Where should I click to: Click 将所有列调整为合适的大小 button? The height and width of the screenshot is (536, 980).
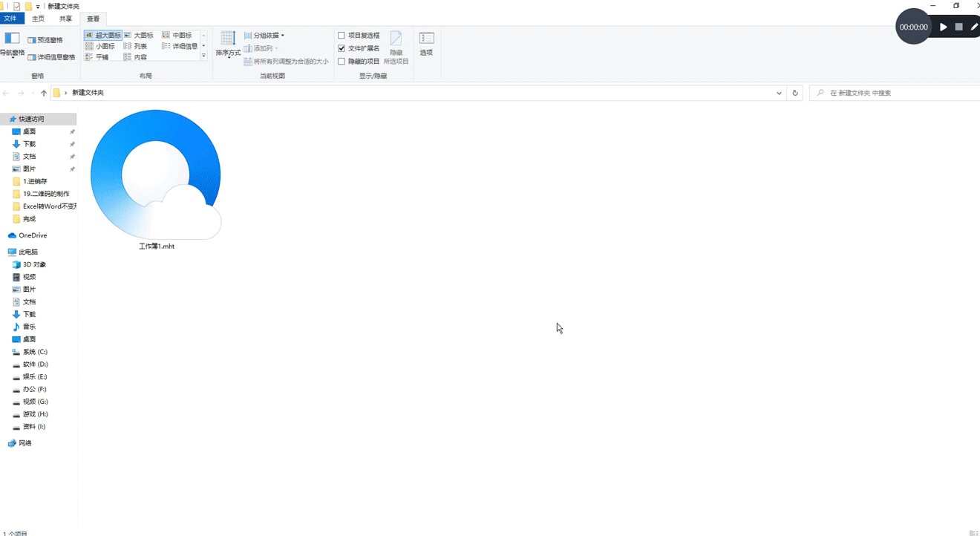tap(287, 62)
